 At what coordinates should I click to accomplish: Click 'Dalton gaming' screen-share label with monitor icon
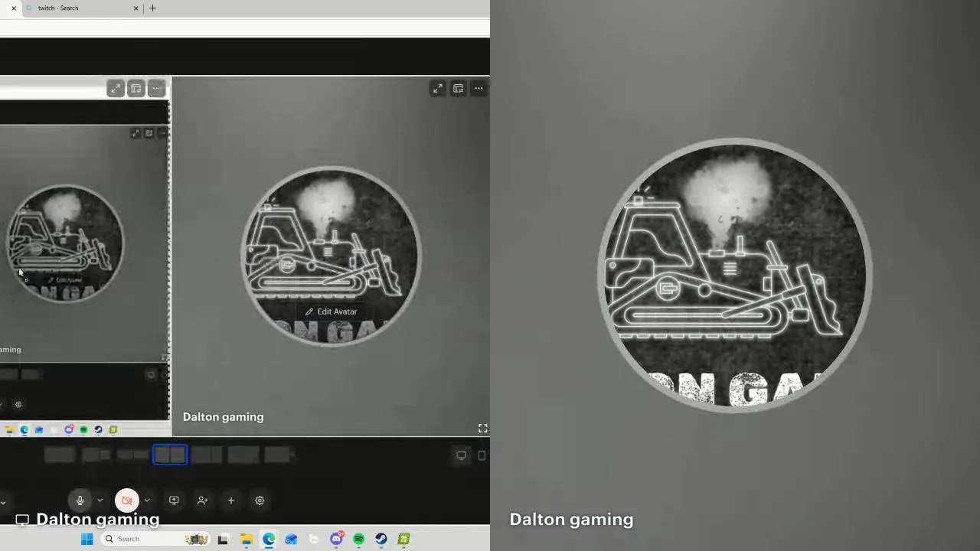[x=87, y=520]
